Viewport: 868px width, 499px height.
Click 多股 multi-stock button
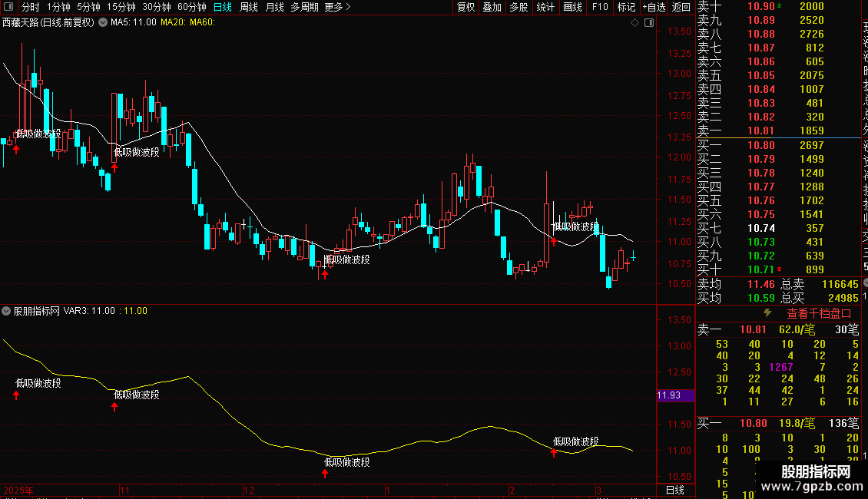tap(518, 7)
